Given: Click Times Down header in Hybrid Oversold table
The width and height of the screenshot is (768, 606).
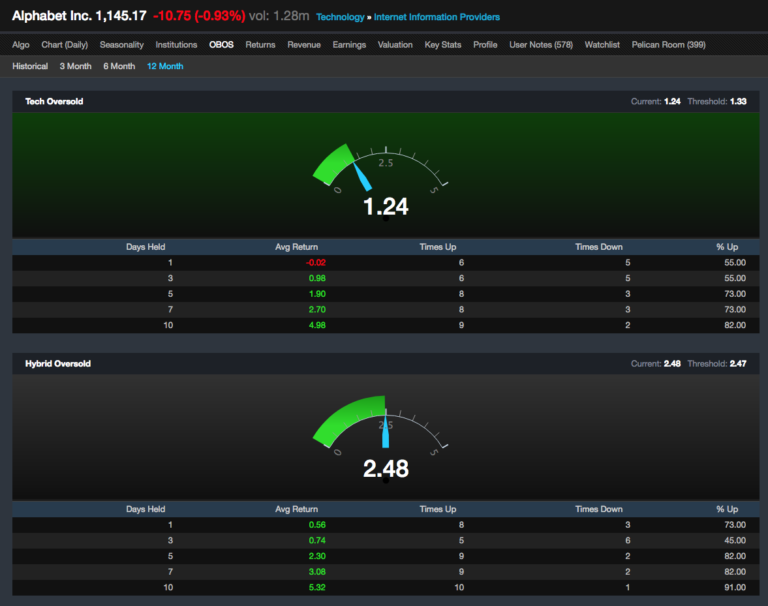Looking at the screenshot, I should (x=599, y=509).
